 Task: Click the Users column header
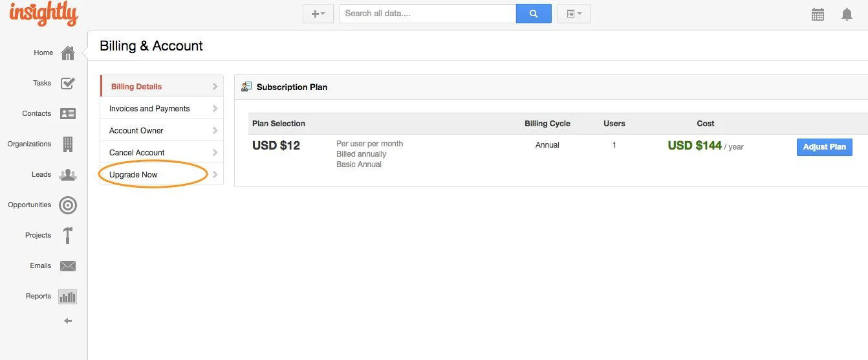614,124
